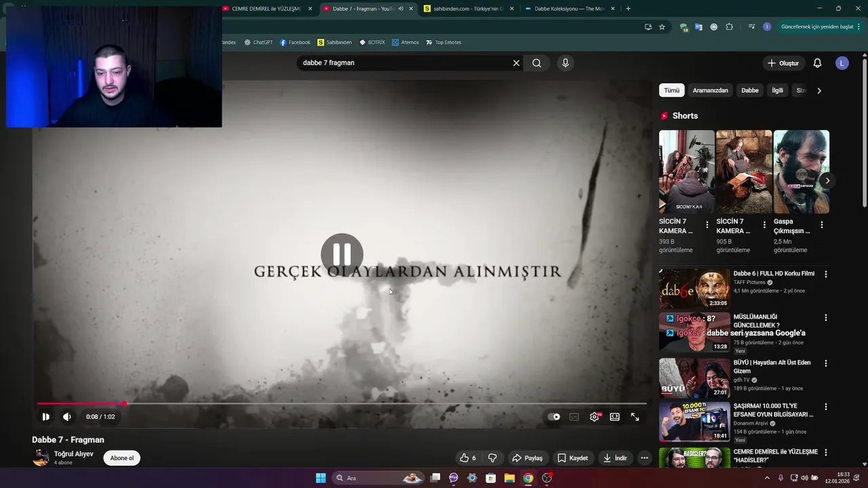Open the Oluştur create menu
The image size is (868, 488).
783,63
